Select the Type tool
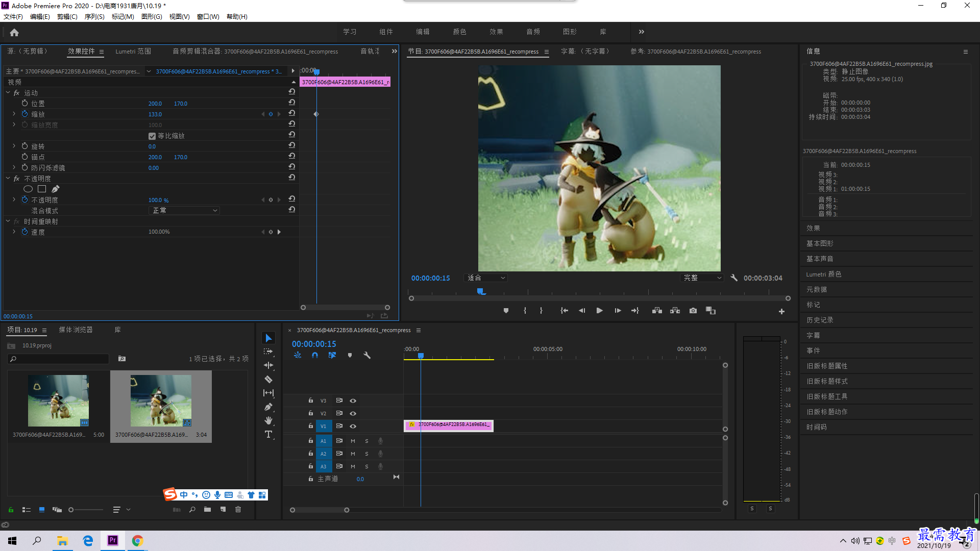The image size is (980, 551). coord(268,434)
